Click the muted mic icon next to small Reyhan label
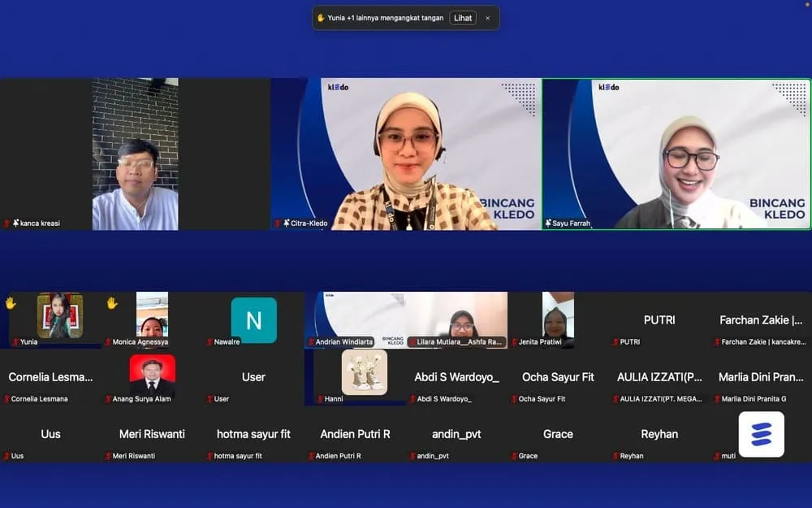 coord(615,456)
